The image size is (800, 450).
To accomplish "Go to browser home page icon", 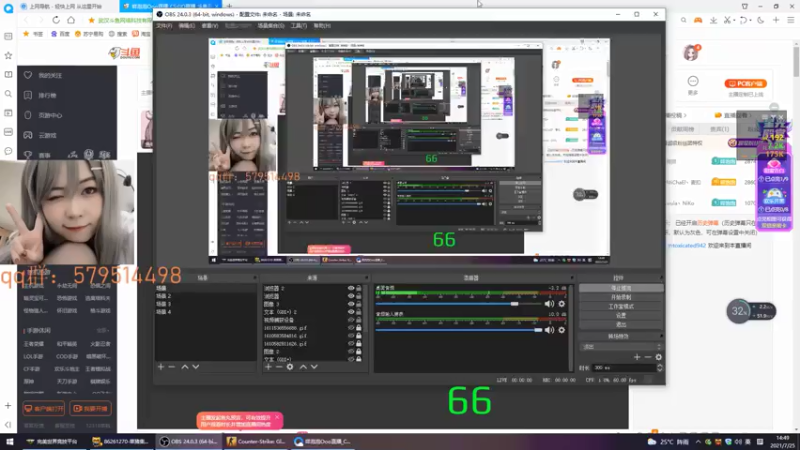I will [71, 20].
